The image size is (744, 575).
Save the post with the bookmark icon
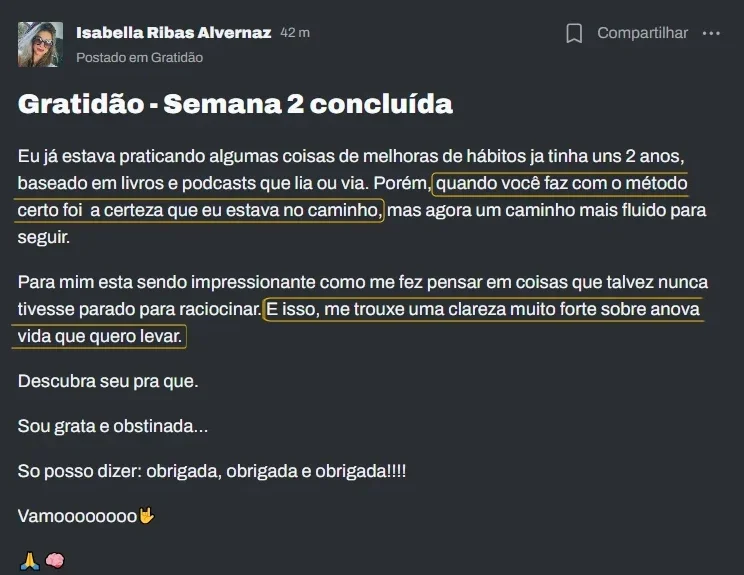574,33
